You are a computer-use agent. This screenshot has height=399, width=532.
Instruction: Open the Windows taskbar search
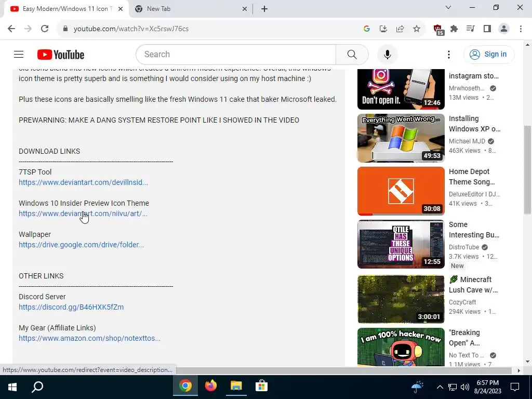pos(37,387)
